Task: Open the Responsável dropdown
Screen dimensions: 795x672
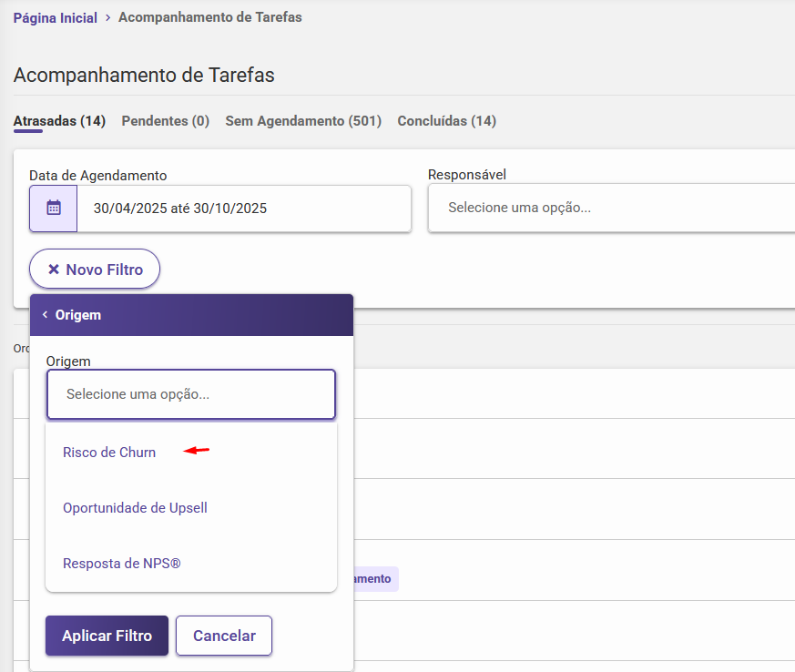Action: pyautogui.click(x=611, y=208)
